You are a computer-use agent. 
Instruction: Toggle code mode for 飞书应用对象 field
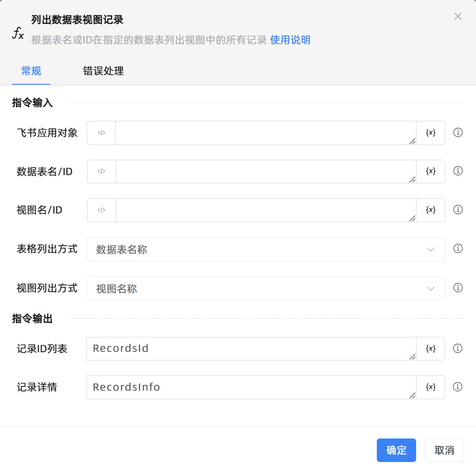pyautogui.click(x=101, y=133)
